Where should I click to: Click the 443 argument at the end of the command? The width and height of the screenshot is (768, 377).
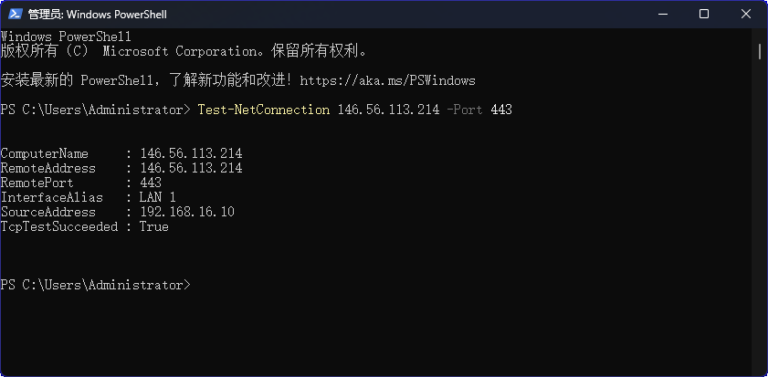(x=501, y=110)
